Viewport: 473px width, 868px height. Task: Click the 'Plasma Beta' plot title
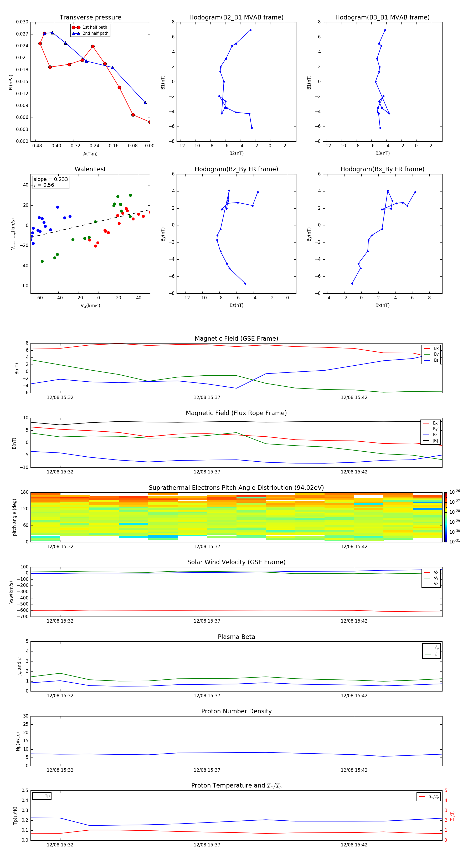point(236,637)
